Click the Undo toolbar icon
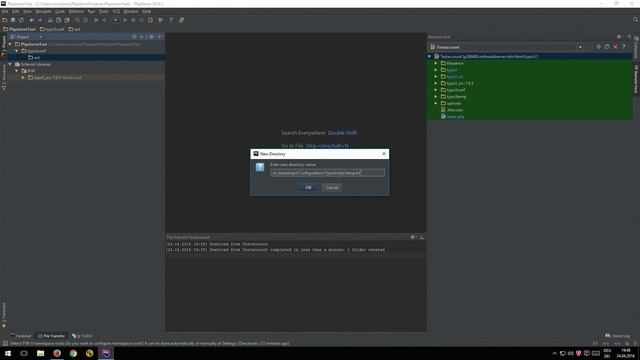Image resolution: width=640 pixels, height=360 pixels. coord(31,20)
